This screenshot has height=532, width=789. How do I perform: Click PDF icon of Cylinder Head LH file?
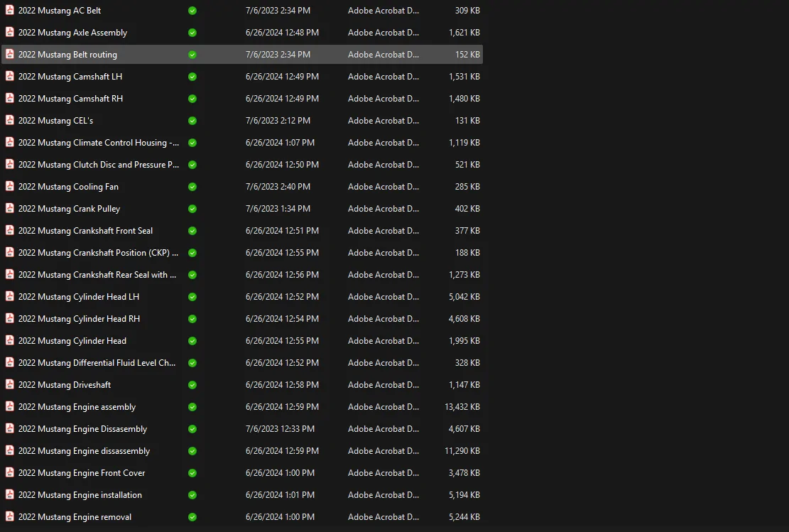(x=9, y=296)
